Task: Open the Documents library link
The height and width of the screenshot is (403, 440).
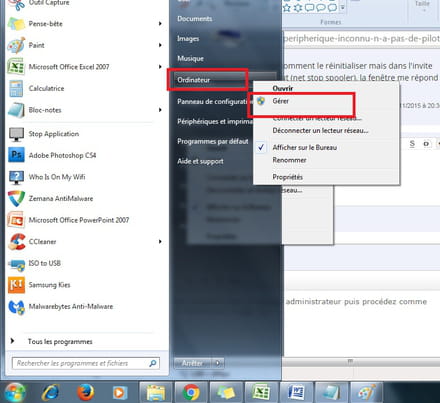Action: point(194,19)
